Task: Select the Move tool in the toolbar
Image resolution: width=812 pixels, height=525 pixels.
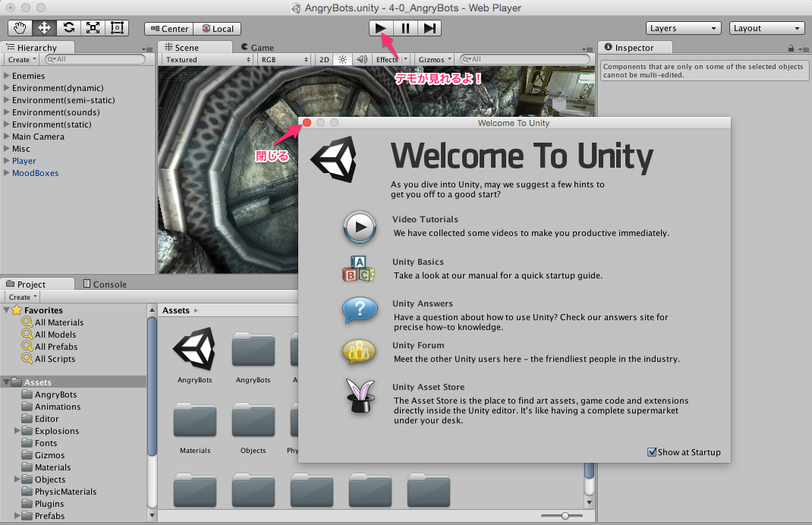Action: click(43, 27)
